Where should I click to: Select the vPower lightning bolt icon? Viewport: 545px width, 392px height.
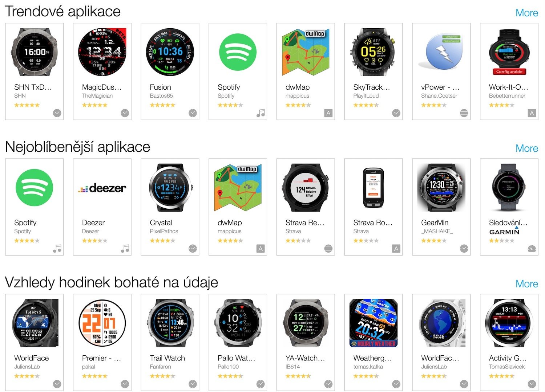click(441, 52)
